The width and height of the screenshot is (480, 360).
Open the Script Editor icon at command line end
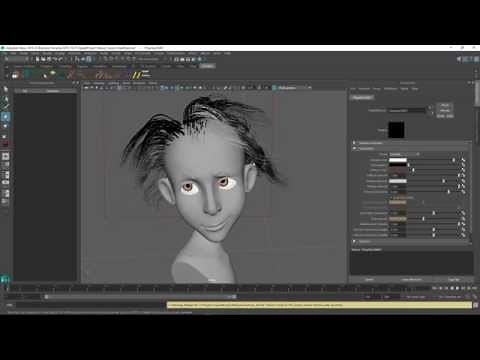tap(476, 305)
